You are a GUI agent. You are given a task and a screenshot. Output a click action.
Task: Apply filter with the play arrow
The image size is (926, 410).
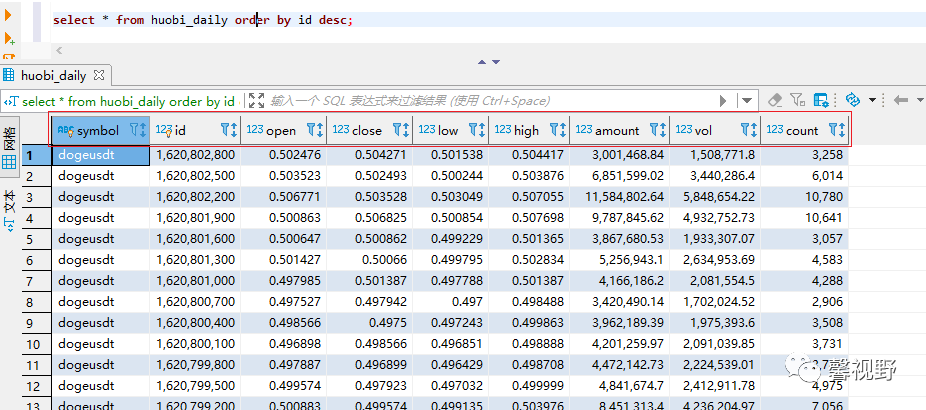coord(723,101)
